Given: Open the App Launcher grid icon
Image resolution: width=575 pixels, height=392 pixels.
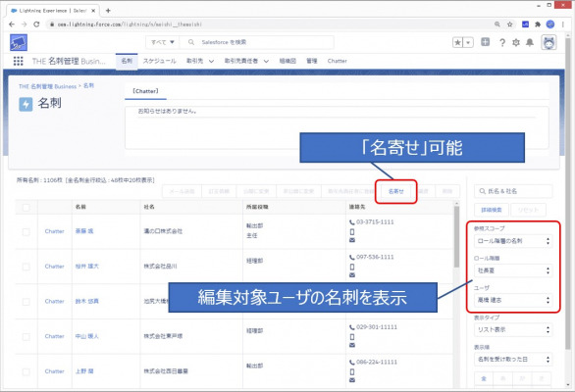Looking at the screenshot, I should pos(18,61).
